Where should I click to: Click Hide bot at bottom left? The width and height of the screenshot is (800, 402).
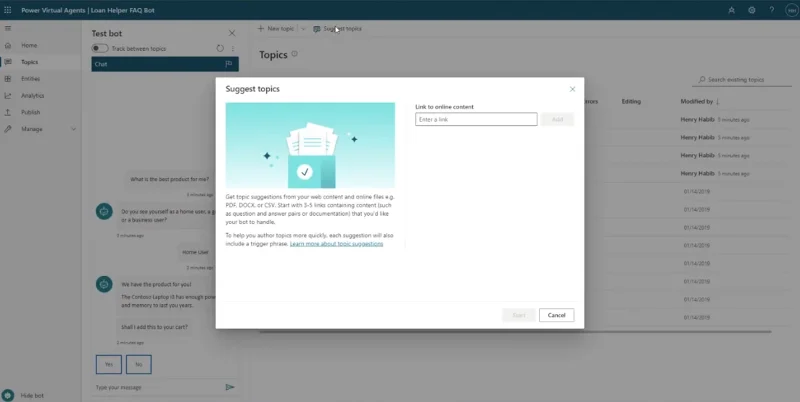[32, 395]
